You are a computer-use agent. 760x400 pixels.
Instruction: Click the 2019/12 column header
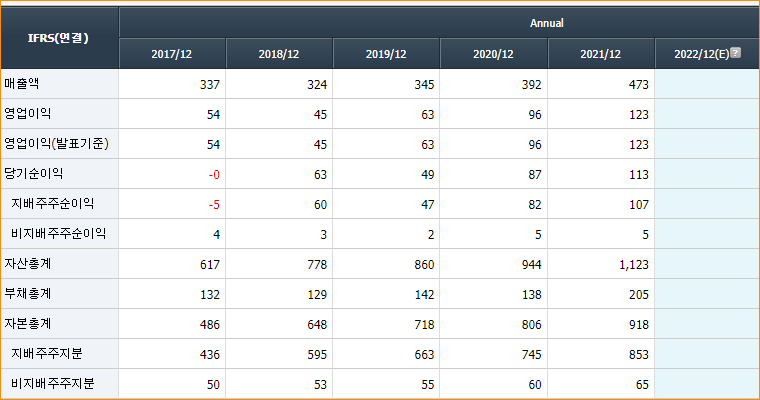(386, 54)
